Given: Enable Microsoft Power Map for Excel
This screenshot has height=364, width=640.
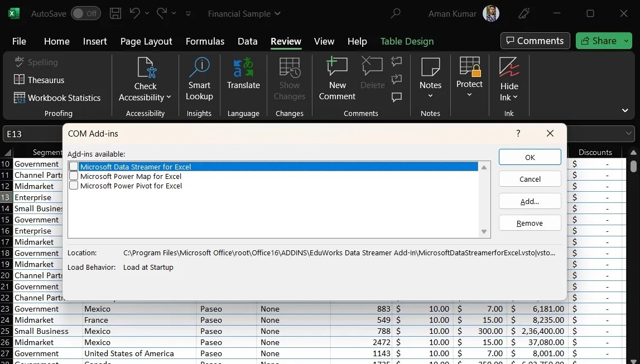Looking at the screenshot, I should click(x=74, y=176).
